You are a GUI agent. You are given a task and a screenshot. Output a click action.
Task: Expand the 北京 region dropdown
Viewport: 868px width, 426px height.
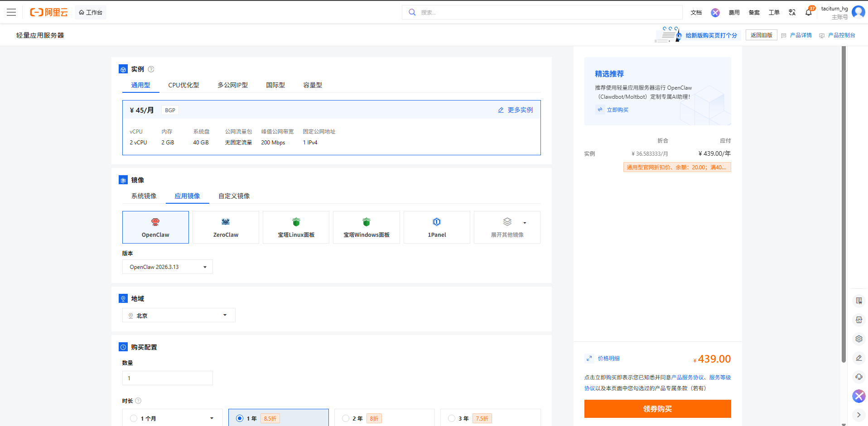(178, 316)
